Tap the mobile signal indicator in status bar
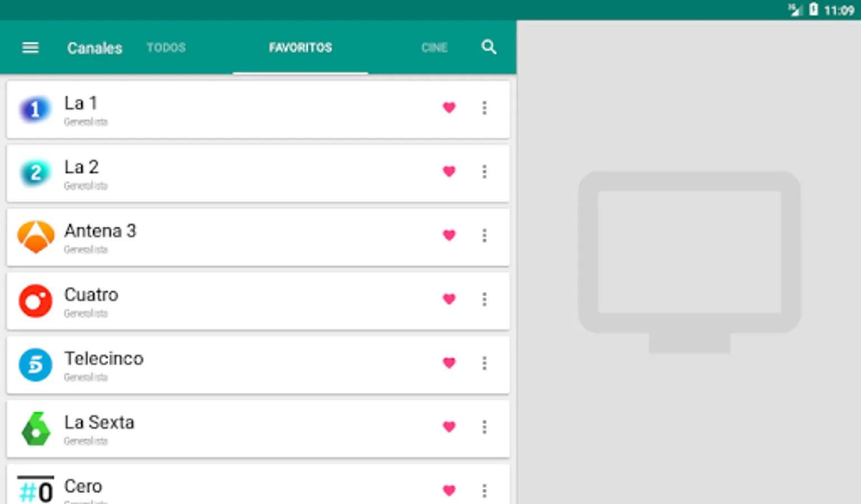Image resolution: width=861 pixels, height=504 pixels. pos(795,10)
